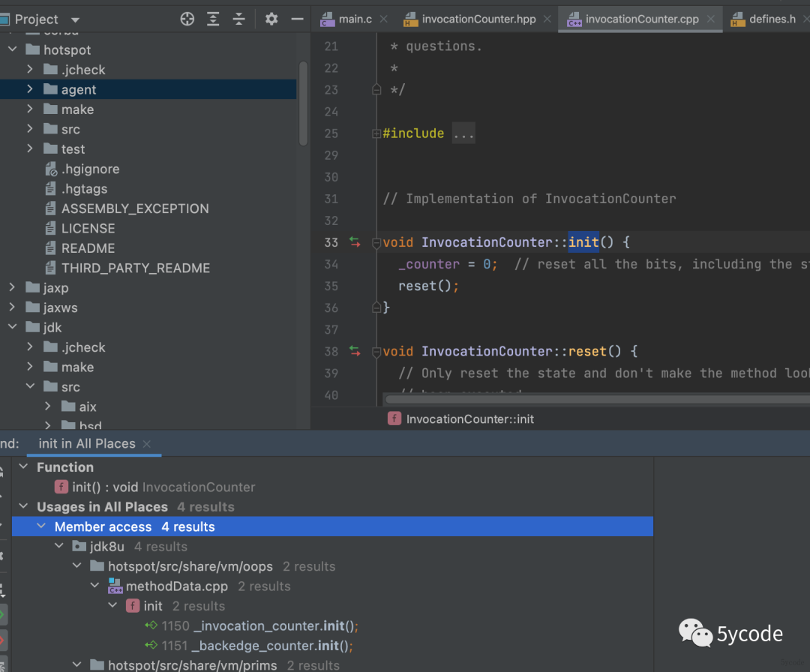
Task: Hide the Project panel with the minus icon
Action: click(297, 19)
